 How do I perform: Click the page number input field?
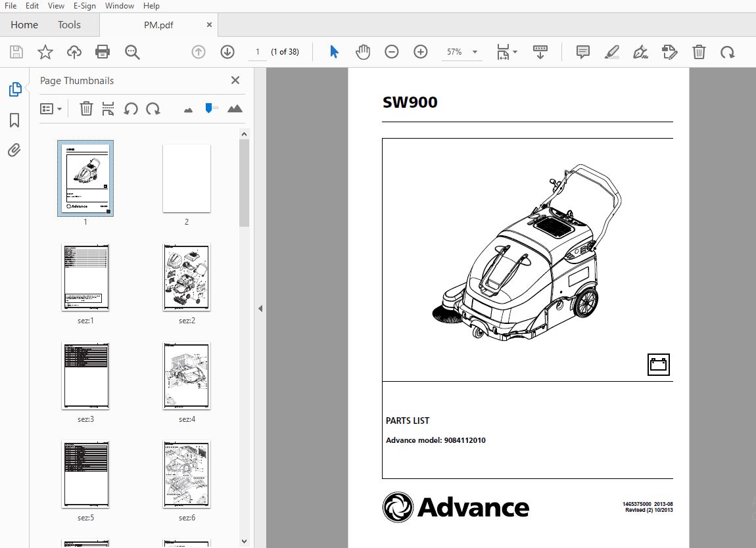(x=258, y=51)
